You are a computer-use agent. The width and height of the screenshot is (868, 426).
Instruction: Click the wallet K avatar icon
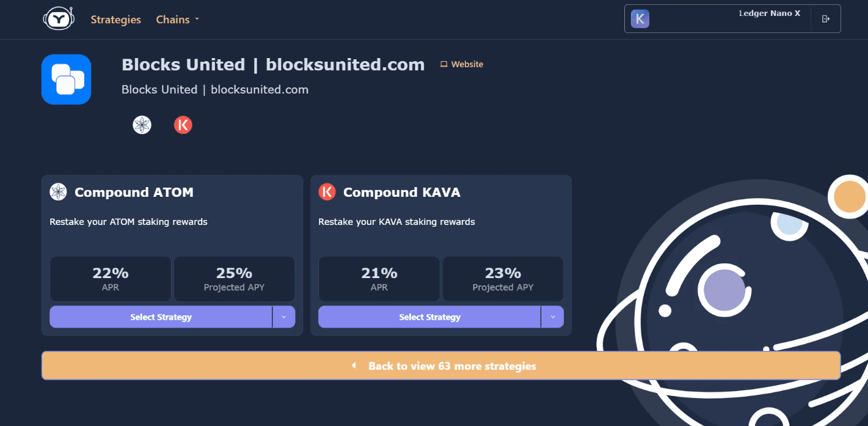tap(640, 19)
